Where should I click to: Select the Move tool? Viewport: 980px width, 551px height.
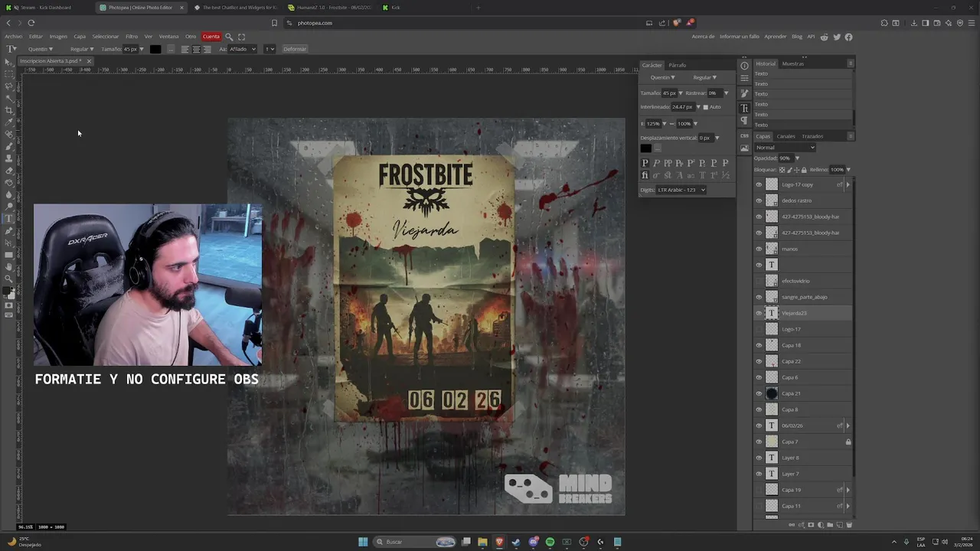tap(9, 63)
